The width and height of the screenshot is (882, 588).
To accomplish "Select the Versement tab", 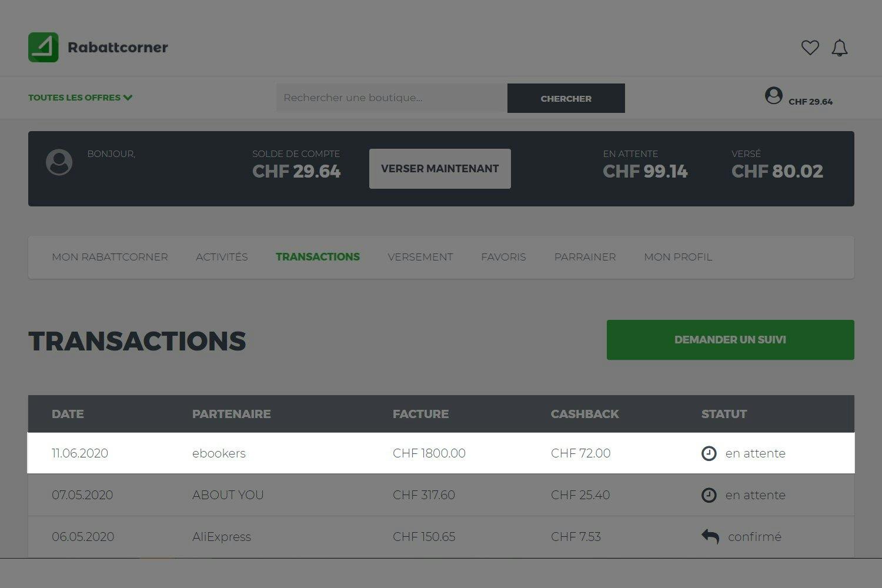I will (x=420, y=257).
